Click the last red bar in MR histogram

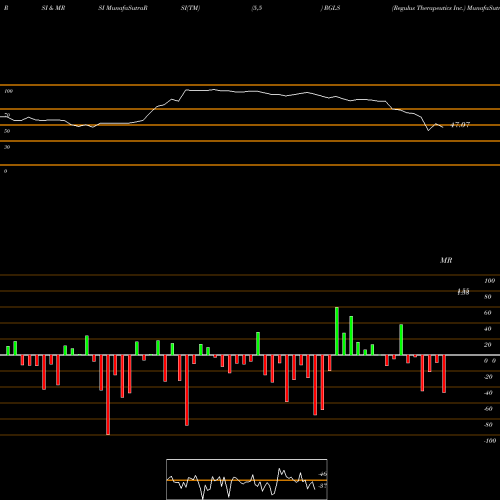click(x=444, y=374)
